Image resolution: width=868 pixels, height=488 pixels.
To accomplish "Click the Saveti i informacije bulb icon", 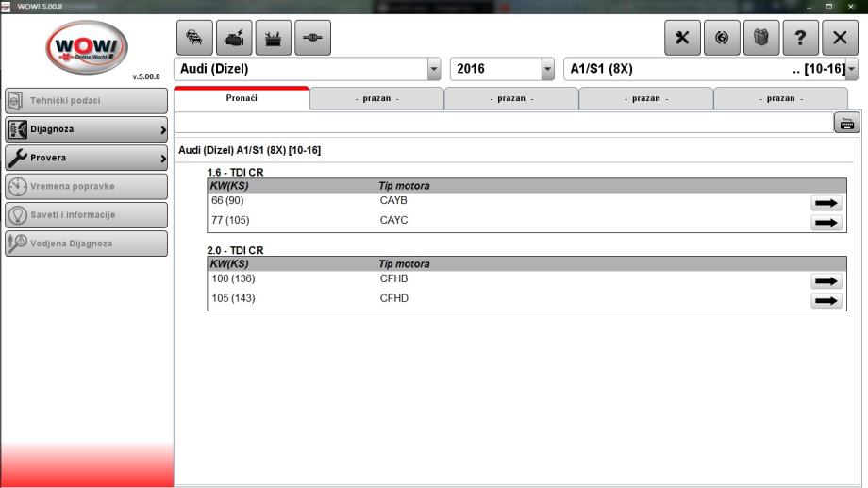I will 17,215.
